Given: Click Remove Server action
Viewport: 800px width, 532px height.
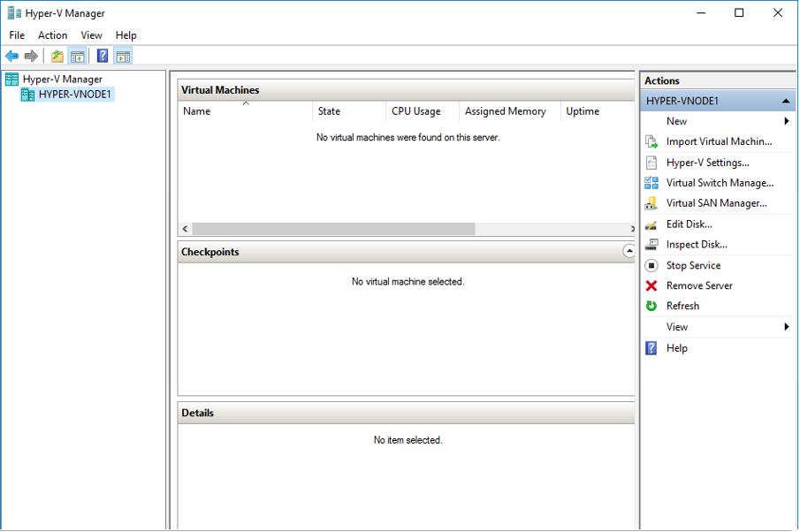Looking at the screenshot, I should pos(699,285).
